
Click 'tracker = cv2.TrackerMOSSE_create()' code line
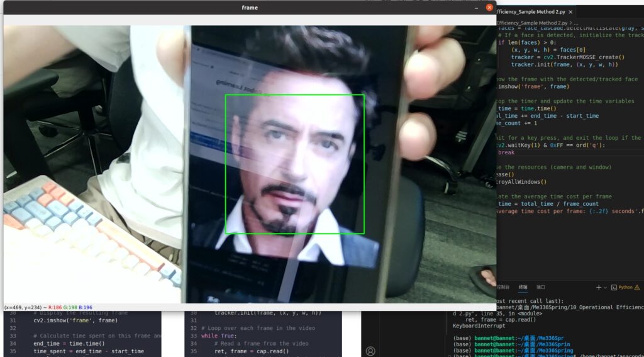click(x=568, y=57)
